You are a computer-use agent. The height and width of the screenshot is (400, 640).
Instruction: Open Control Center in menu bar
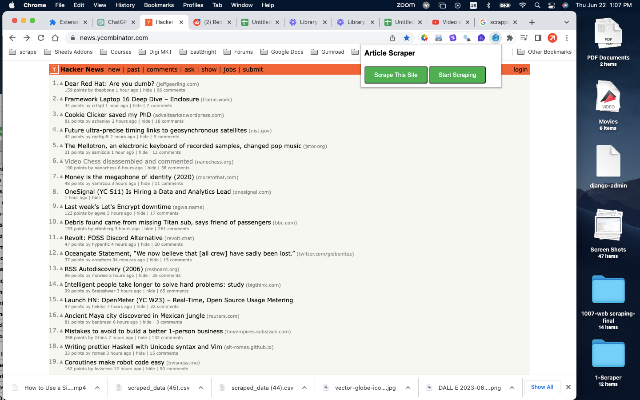coord(551,5)
